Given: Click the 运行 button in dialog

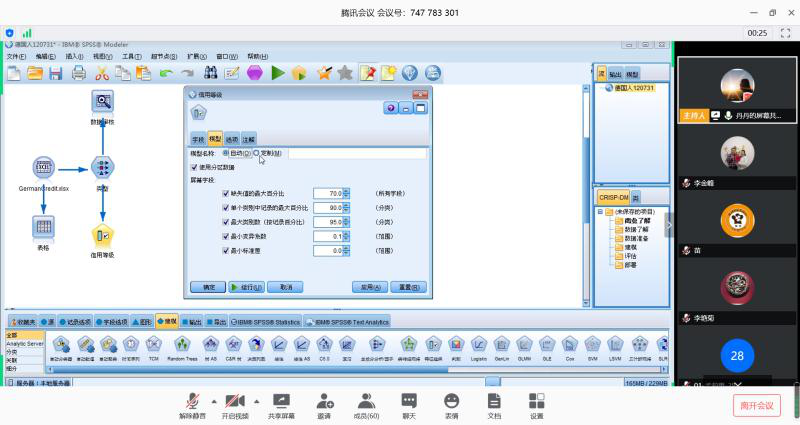Looking at the screenshot, I should (x=246, y=287).
